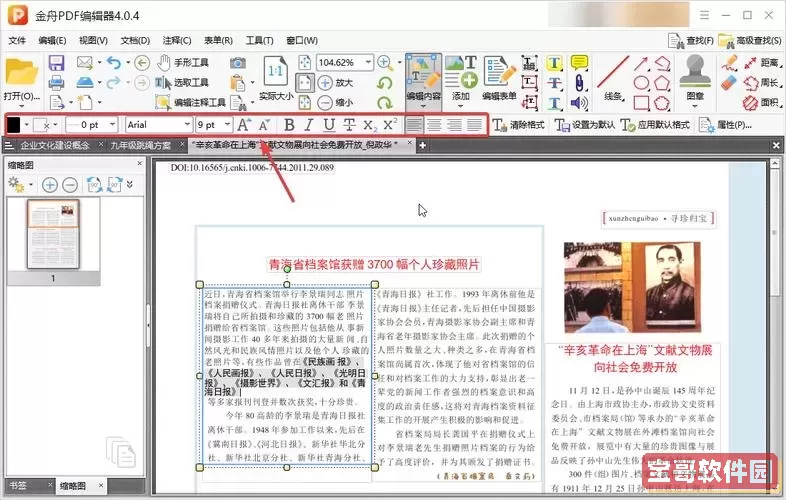Rotate the page counterclockwise with the green arrow
This screenshot has height=500, width=786.
[384, 82]
